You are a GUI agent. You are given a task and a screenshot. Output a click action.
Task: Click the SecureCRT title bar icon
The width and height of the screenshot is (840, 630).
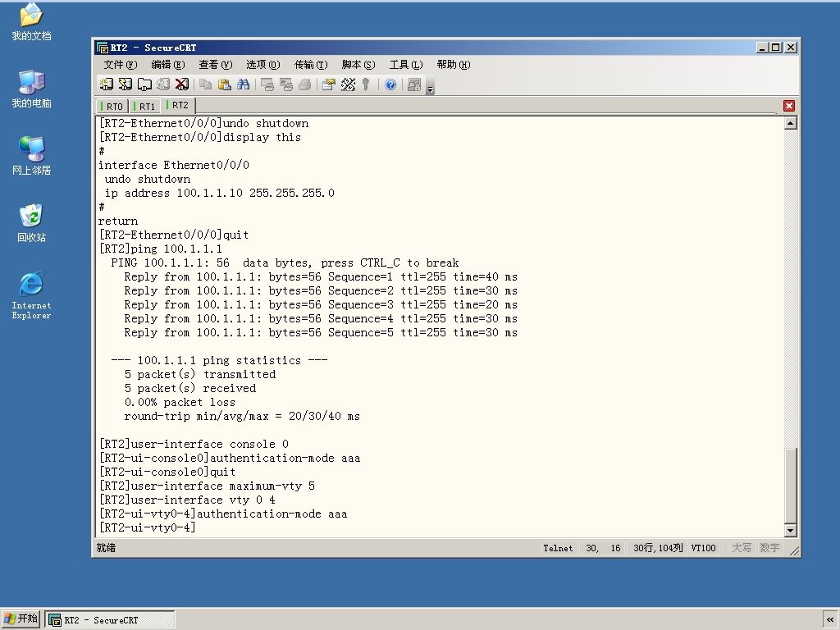coord(103,48)
